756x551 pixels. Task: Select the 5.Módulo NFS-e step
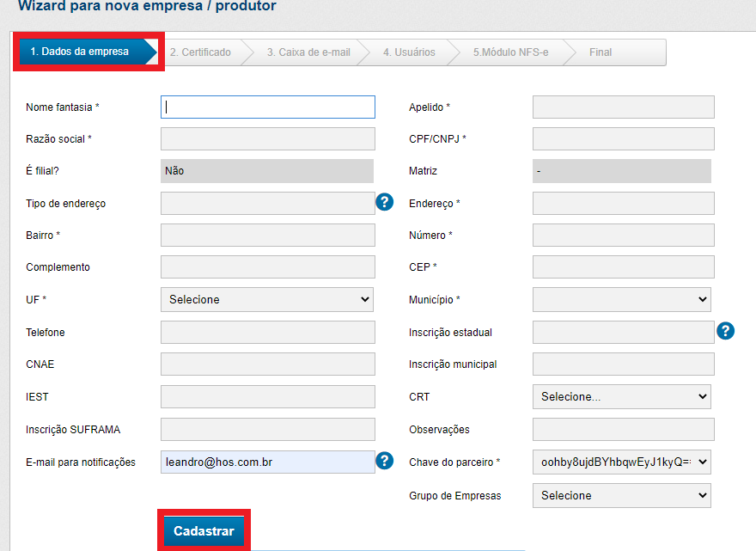(x=510, y=52)
